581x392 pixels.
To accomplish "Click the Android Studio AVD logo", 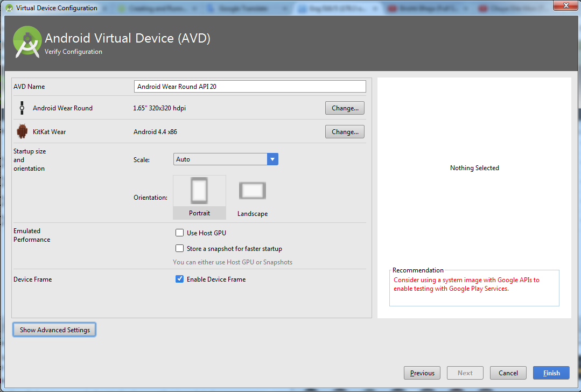I will tap(27, 42).
